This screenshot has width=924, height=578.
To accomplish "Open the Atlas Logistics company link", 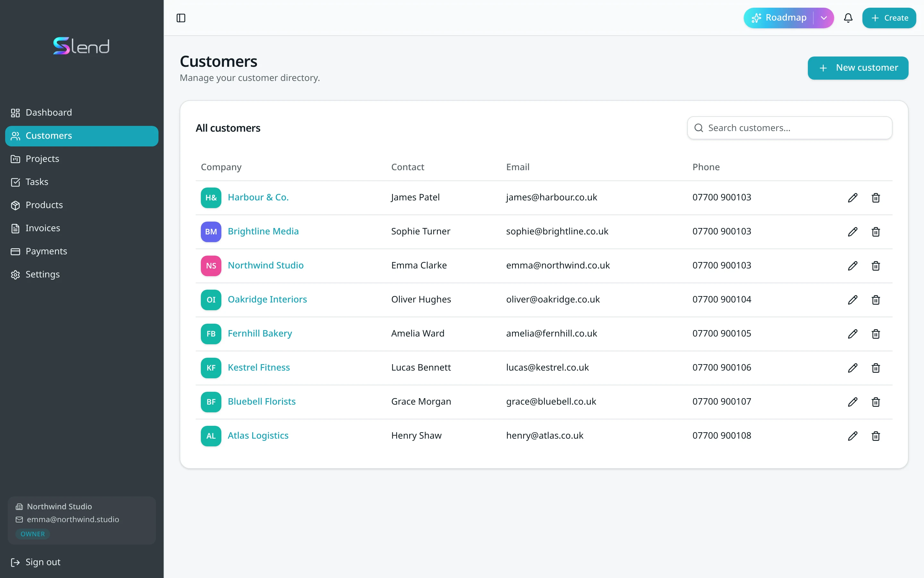I will [x=258, y=436].
